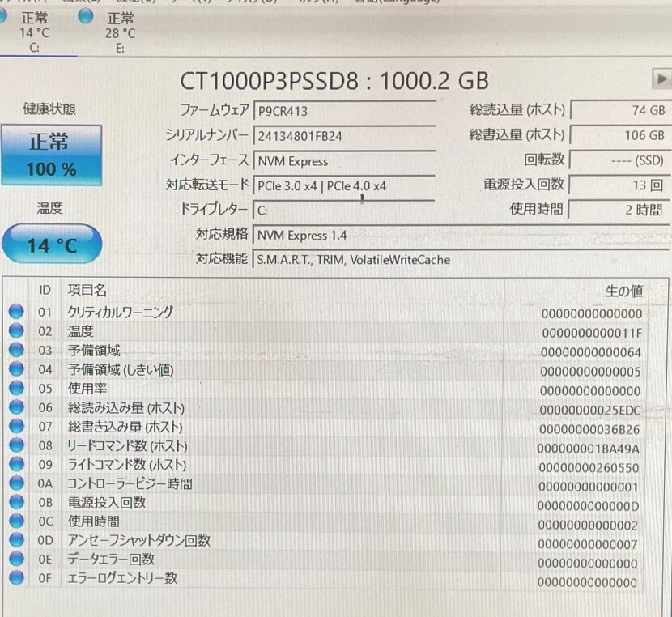The image size is (672, 617).
Task: Click status icon for row 04 予備領域 (しきい値)
Action: coord(16,368)
